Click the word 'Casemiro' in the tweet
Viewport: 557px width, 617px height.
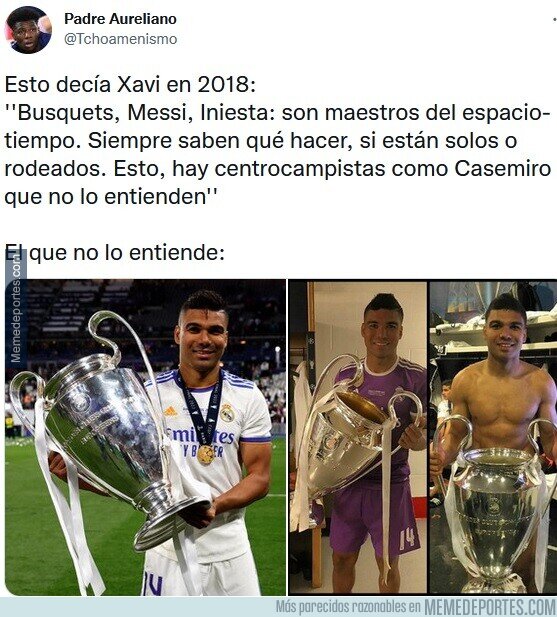coord(503,169)
